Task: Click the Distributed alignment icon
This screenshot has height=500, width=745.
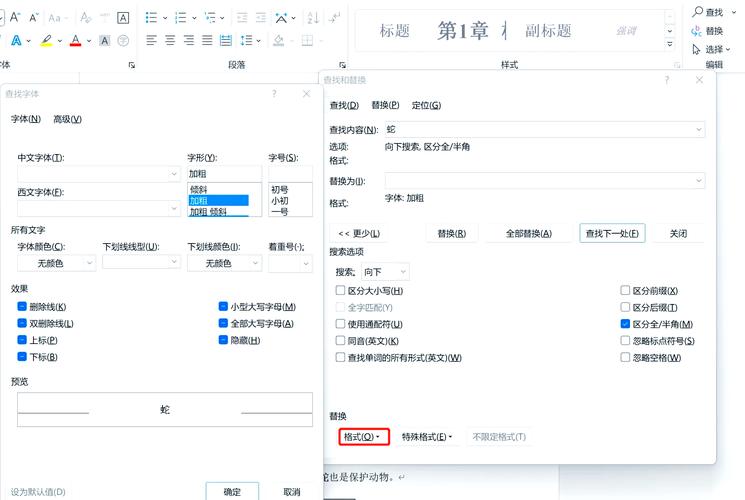Action: 226,41
